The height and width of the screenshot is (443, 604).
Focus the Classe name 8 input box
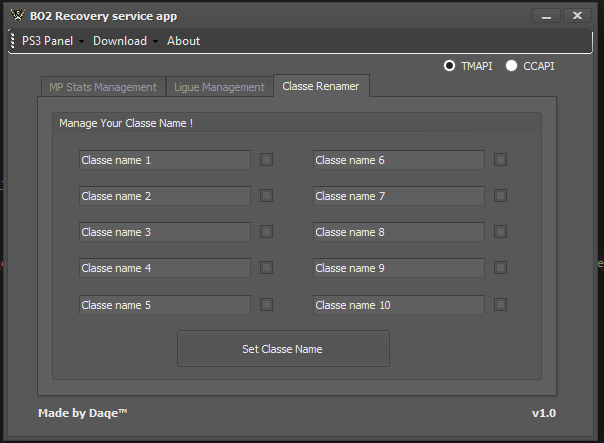pyautogui.click(x=399, y=232)
